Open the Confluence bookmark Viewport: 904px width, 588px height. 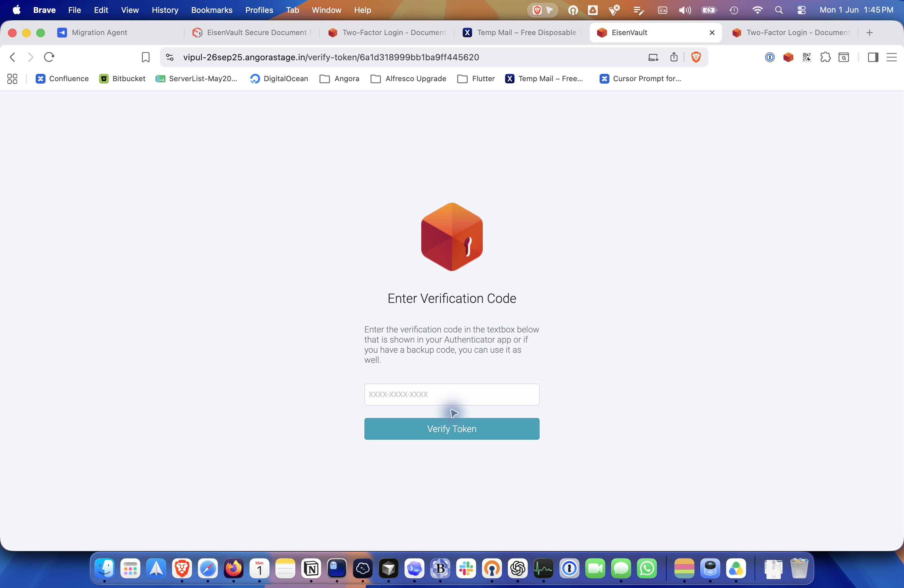click(x=62, y=79)
